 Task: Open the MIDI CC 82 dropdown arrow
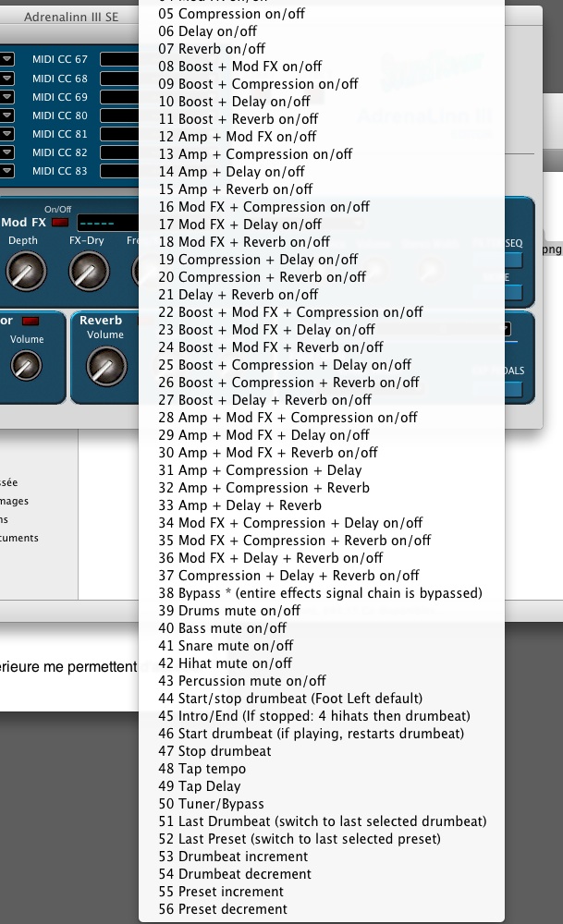coord(6,152)
